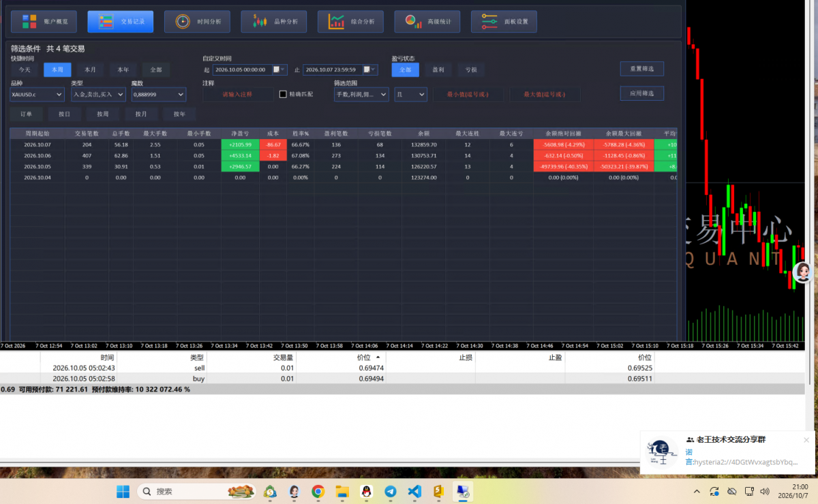Viewport: 818px width, 504px height.
Task: Click the sliders icon for 面板设置
Action: click(489, 22)
